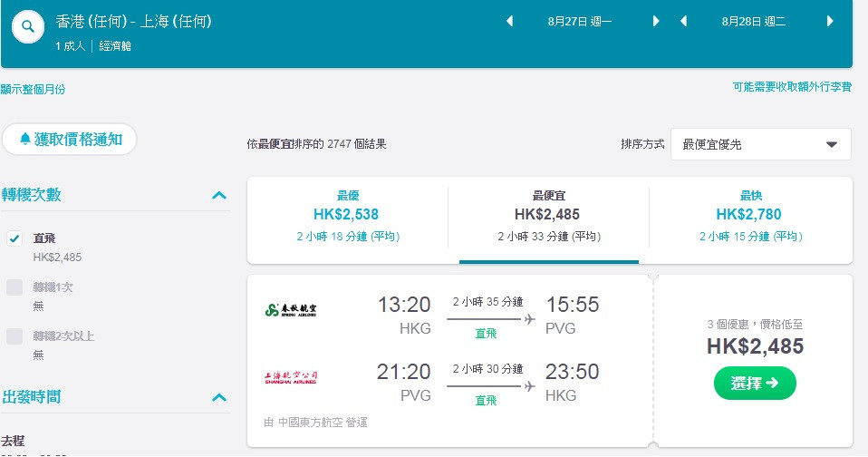Screen dimensions: 868x457
Task: Click the magnifier search icon
Action: click(28, 27)
